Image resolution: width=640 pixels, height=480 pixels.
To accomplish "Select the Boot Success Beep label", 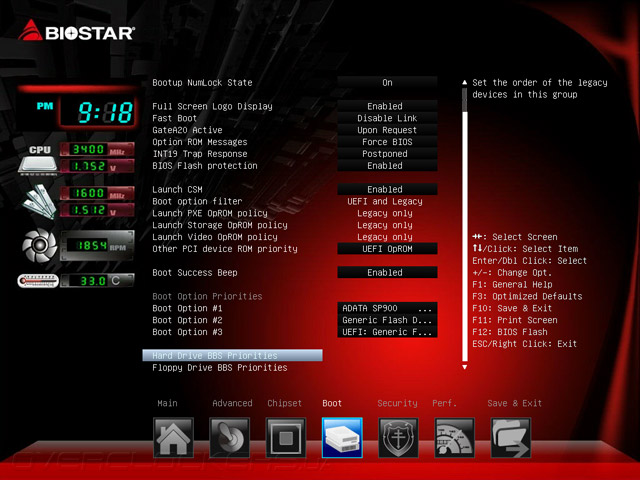I will 195,272.
